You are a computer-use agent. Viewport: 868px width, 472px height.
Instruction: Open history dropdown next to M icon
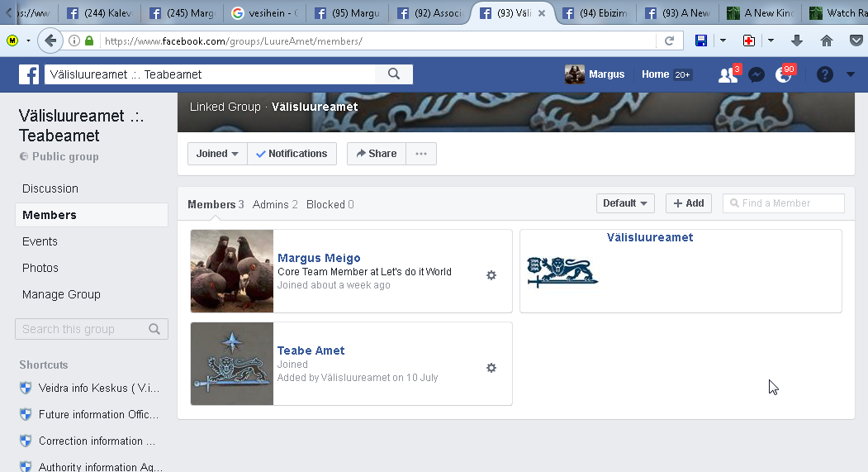(28, 41)
